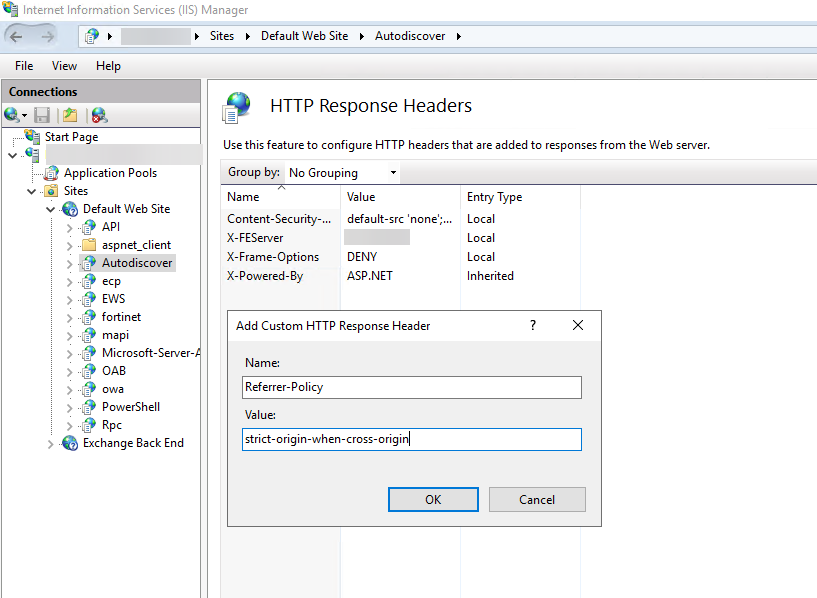Expand the Exchange Back End node
The image size is (817, 598).
[x=51, y=443]
